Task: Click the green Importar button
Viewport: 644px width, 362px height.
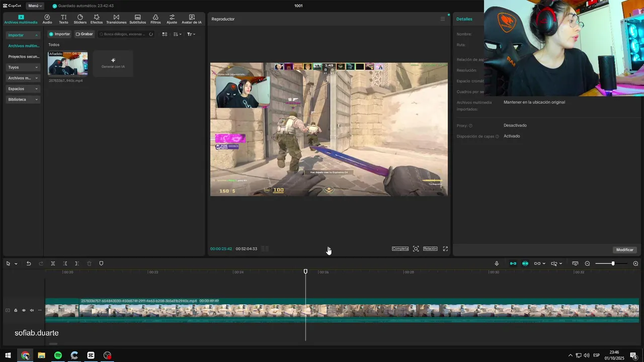Action: [59, 34]
